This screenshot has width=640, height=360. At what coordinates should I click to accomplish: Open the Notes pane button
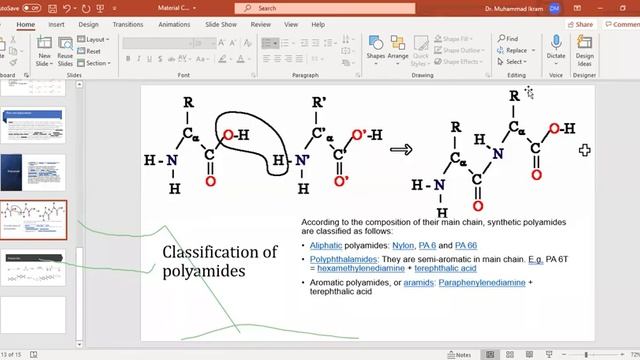(459, 355)
